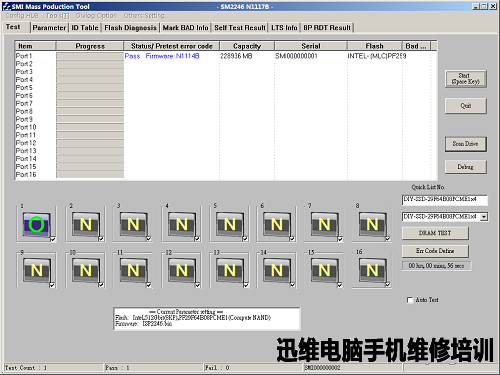Click port 6 status icon N
The image size is (500, 375).
coord(277,224)
